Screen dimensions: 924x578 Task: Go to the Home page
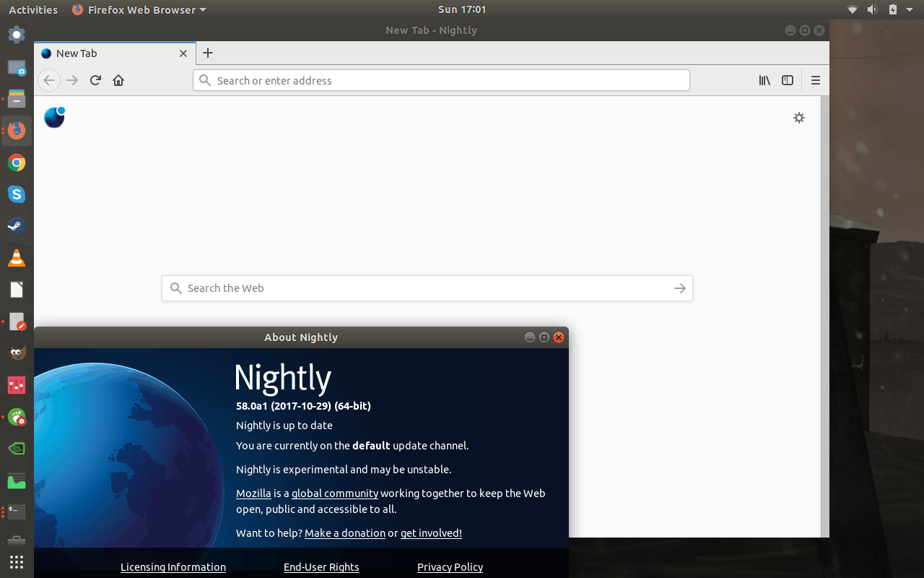click(x=118, y=80)
